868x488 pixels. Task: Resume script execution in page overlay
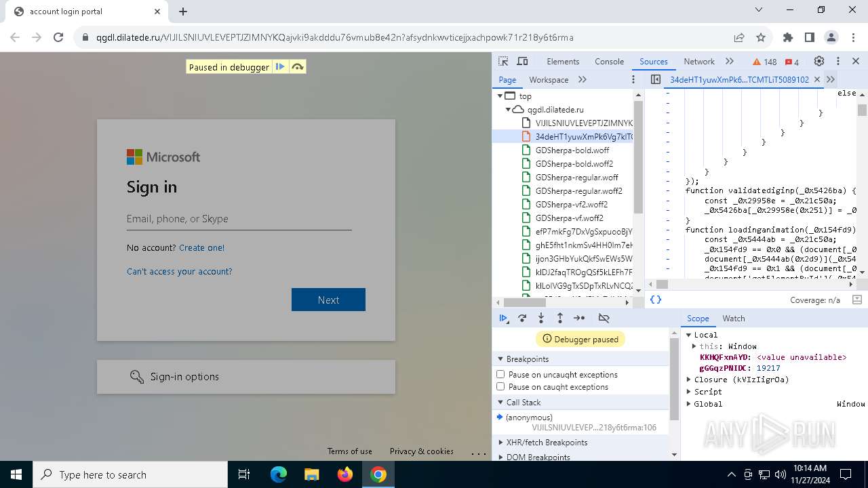(280, 66)
